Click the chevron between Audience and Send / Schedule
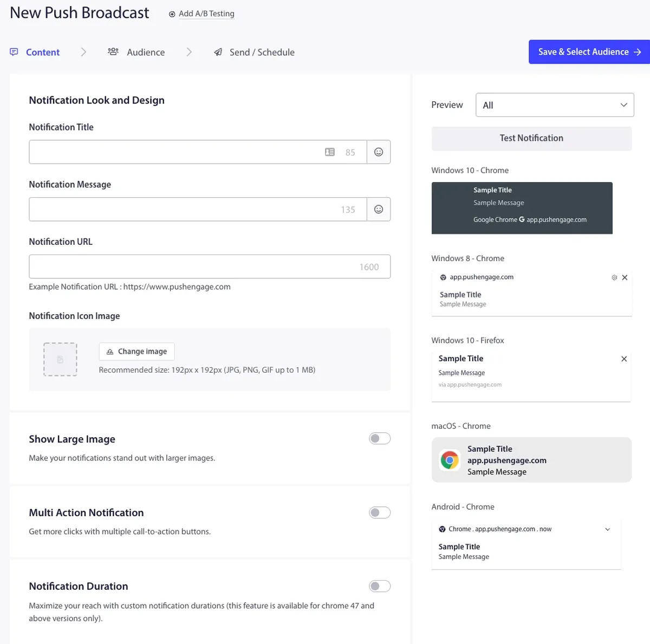 [x=189, y=52]
